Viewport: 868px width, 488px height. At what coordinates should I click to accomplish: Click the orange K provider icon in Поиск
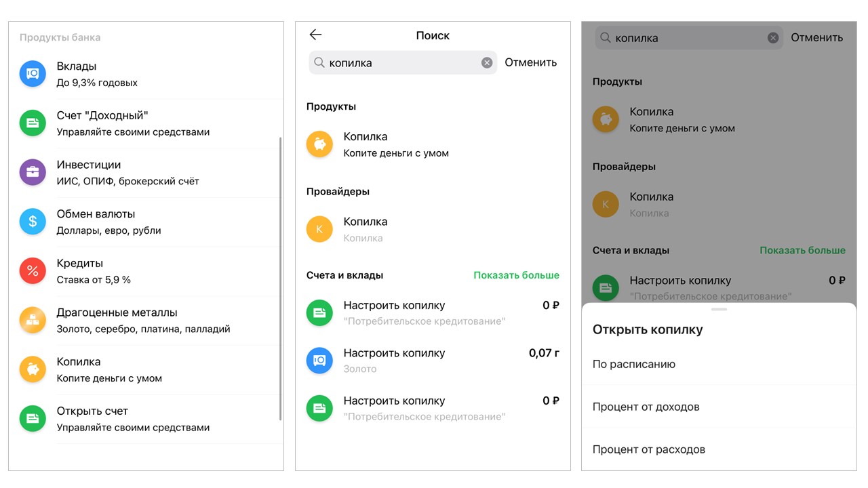(x=319, y=229)
